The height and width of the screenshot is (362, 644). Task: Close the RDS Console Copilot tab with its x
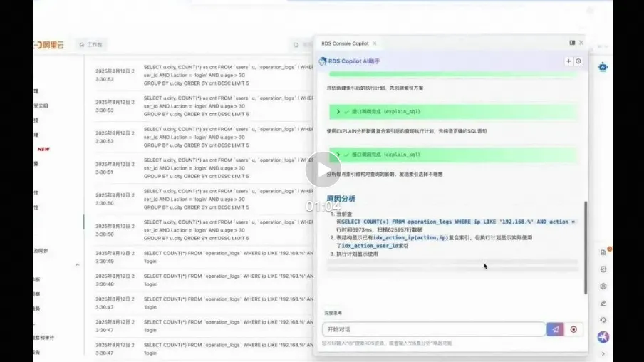point(375,43)
